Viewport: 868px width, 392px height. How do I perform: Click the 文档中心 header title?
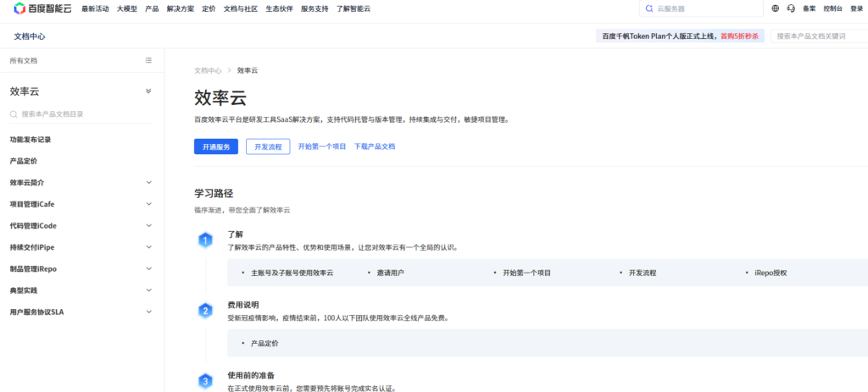pos(30,36)
